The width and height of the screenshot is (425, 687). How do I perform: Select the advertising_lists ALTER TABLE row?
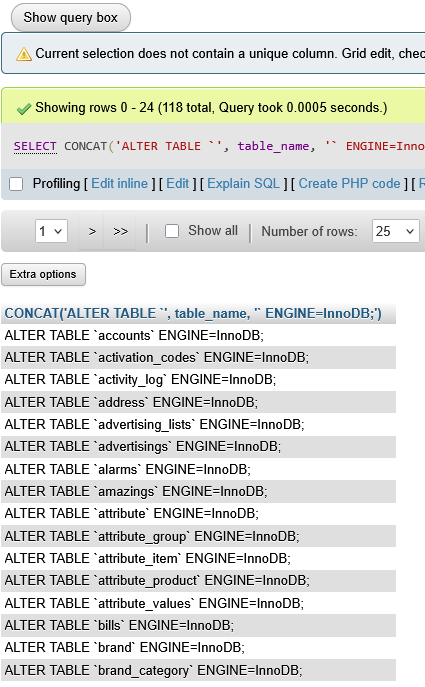(x=198, y=425)
